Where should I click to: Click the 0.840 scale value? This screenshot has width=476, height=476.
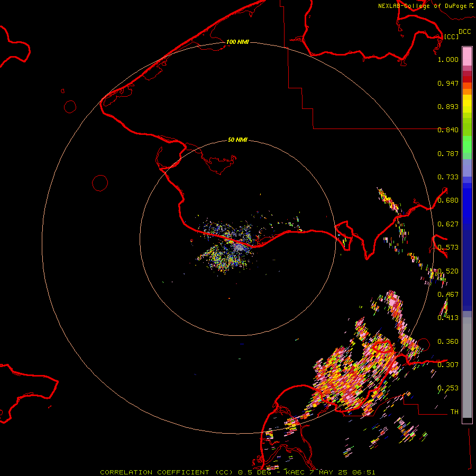[448, 130]
